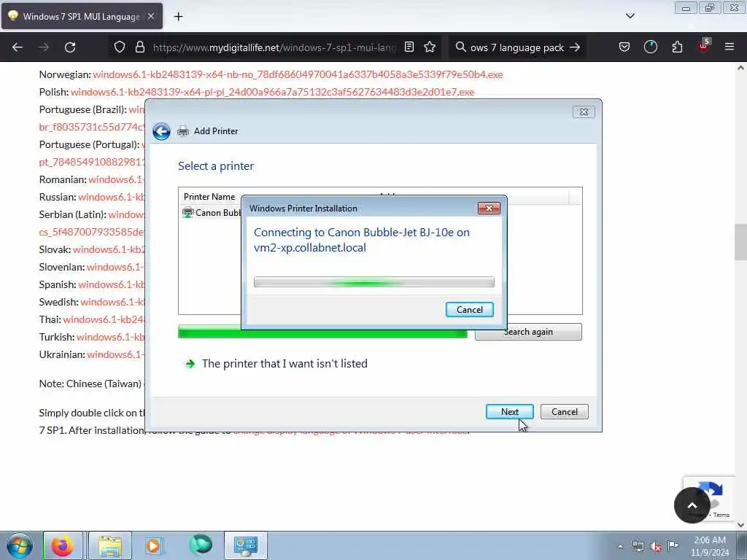The height and width of the screenshot is (560, 747).
Task: Click the Printer Name column header
Action: (209, 197)
